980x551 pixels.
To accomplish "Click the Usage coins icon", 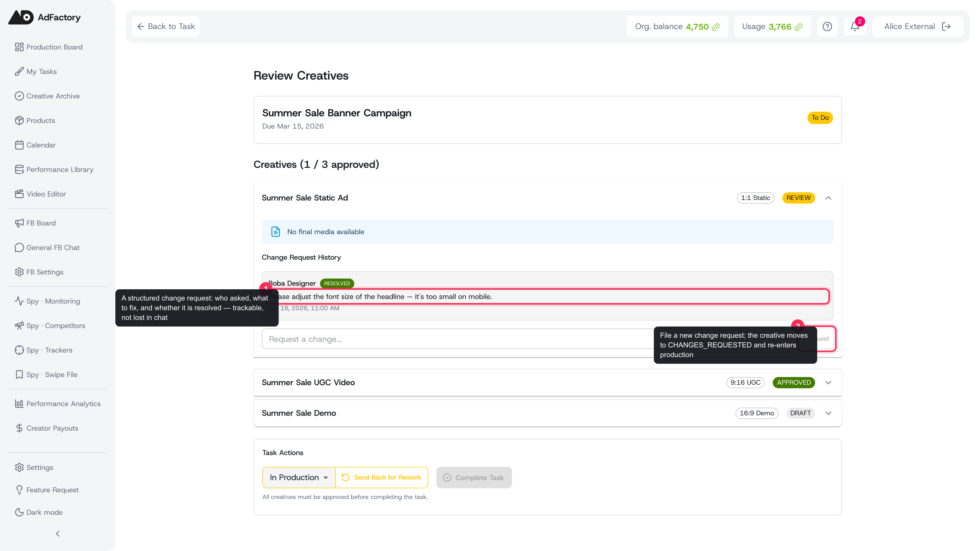I will pyautogui.click(x=799, y=27).
